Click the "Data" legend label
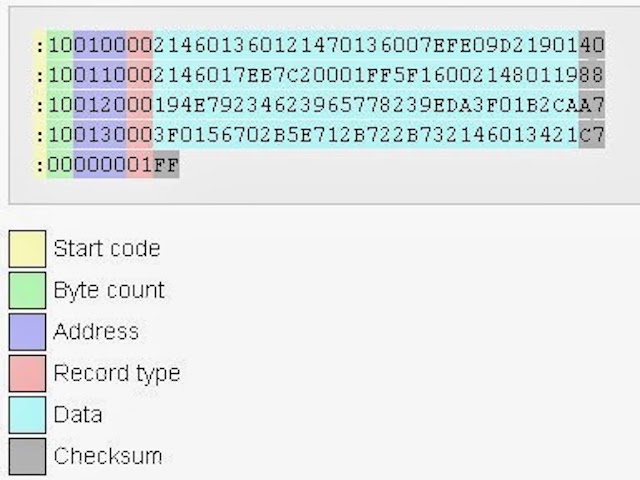Image resolution: width=640 pixels, height=480 pixels. 77,415
